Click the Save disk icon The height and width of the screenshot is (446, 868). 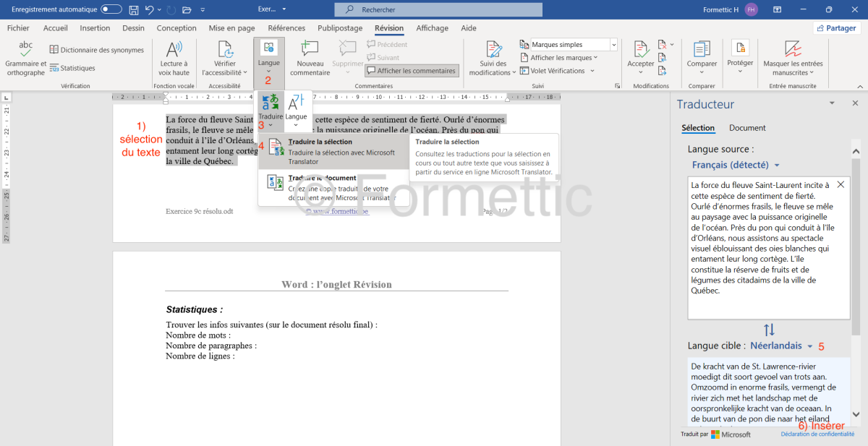point(133,9)
